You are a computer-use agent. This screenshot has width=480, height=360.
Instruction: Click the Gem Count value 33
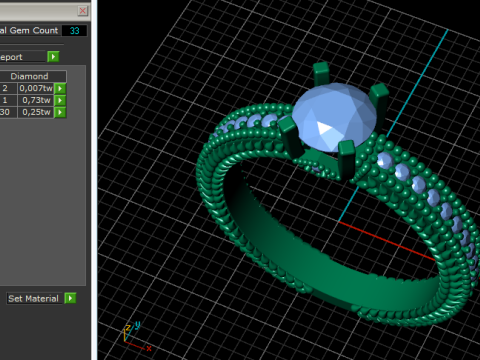click(x=74, y=31)
